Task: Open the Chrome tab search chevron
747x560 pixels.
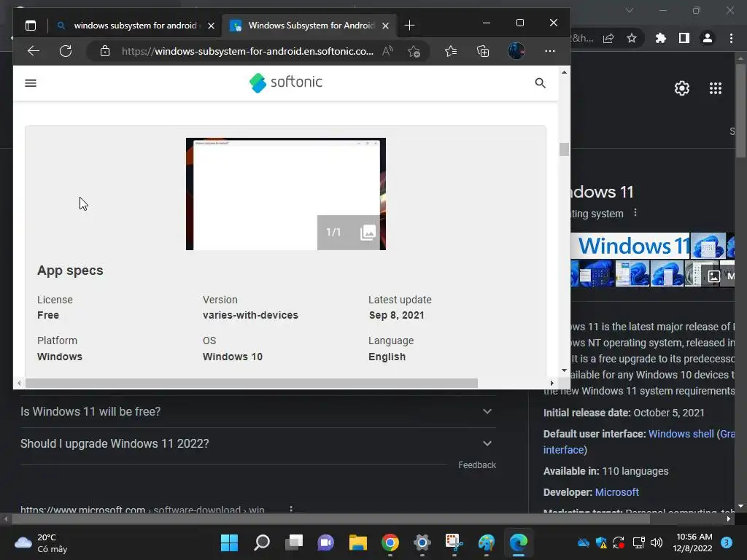Action: (630, 10)
